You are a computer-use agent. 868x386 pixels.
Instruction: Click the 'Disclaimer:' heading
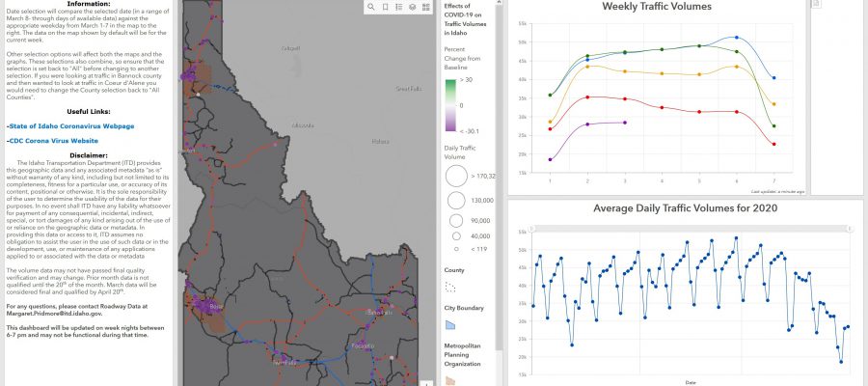click(89, 155)
